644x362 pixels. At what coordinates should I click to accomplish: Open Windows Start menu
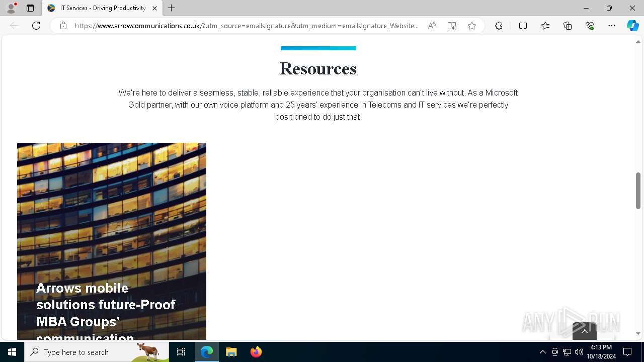(x=12, y=352)
